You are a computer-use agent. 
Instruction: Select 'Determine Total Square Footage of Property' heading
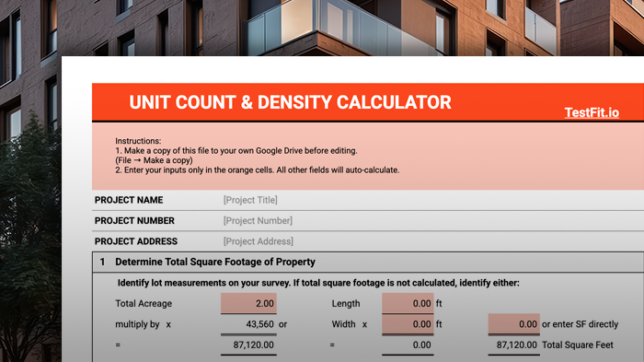pyautogui.click(x=214, y=262)
